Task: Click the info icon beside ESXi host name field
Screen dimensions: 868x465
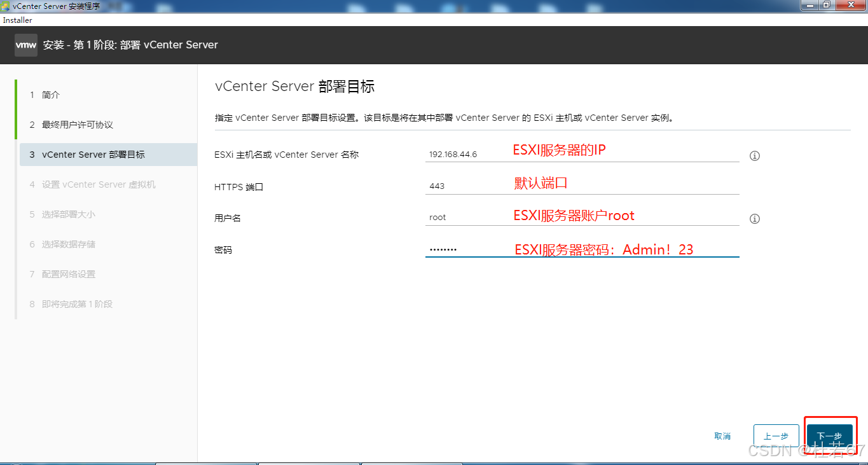Action: (x=755, y=156)
